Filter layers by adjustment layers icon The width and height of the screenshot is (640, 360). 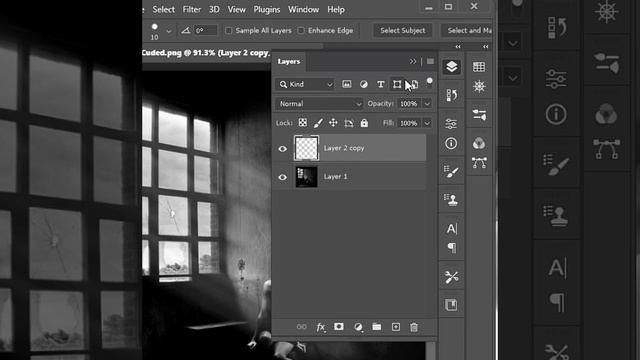[363, 84]
